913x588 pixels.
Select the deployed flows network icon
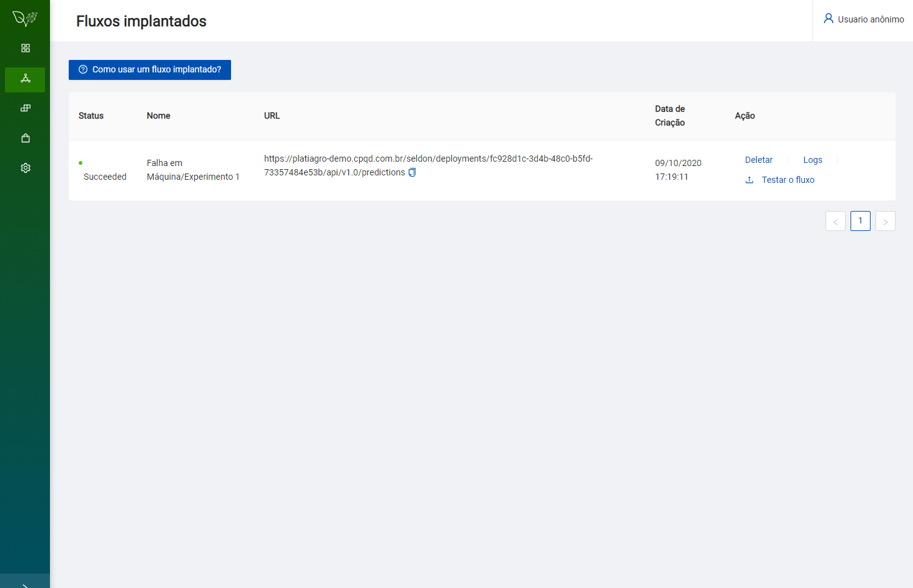[26, 79]
